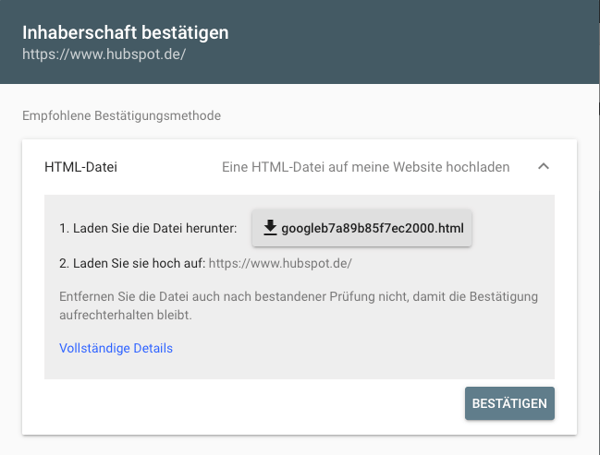The image size is (600, 455).
Task: Click the BESTÄTIGEN button
Action: point(510,403)
